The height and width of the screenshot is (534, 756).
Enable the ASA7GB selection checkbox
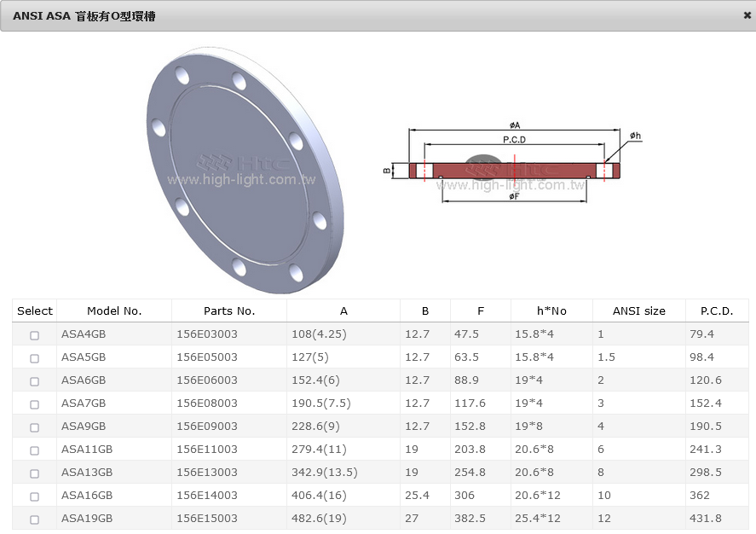pos(34,404)
